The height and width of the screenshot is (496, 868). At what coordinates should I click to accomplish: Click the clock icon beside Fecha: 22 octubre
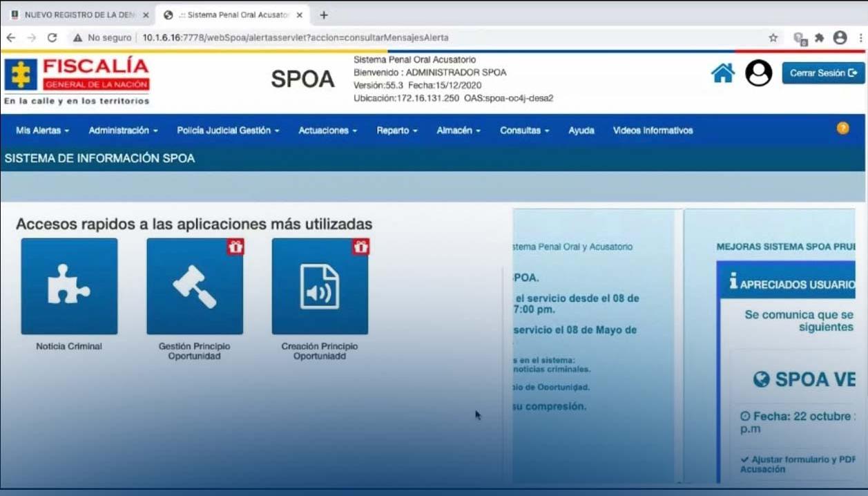pos(744,417)
